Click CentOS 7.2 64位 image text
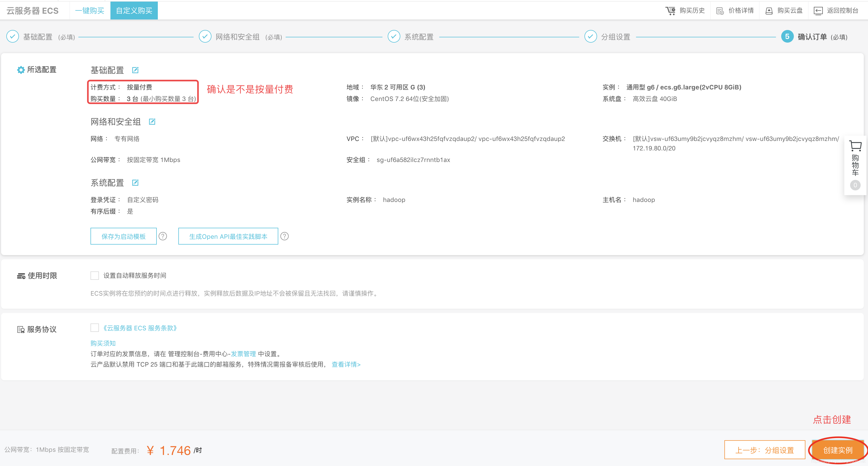 [409, 99]
